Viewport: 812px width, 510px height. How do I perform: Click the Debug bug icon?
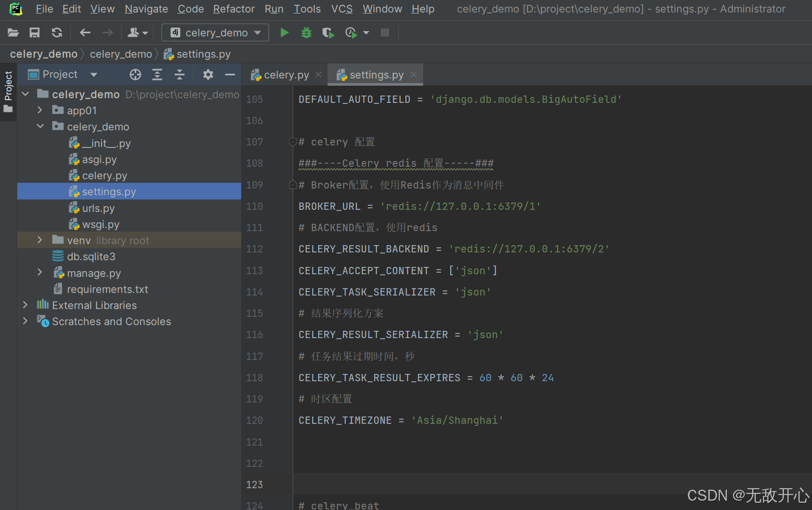(306, 33)
